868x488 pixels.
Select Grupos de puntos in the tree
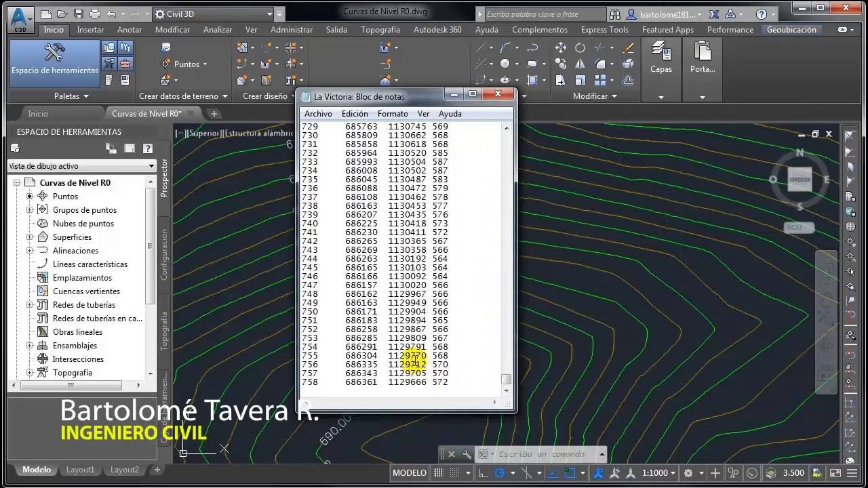point(85,210)
